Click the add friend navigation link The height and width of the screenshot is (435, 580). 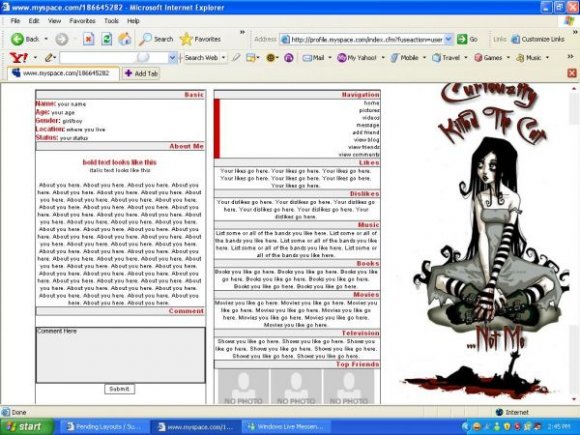click(365, 132)
